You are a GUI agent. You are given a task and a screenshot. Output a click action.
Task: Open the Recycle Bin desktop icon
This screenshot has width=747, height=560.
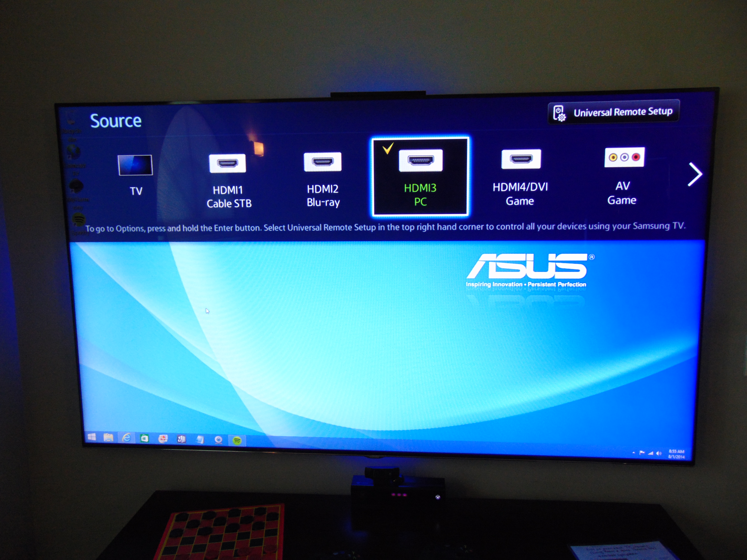[x=72, y=125]
